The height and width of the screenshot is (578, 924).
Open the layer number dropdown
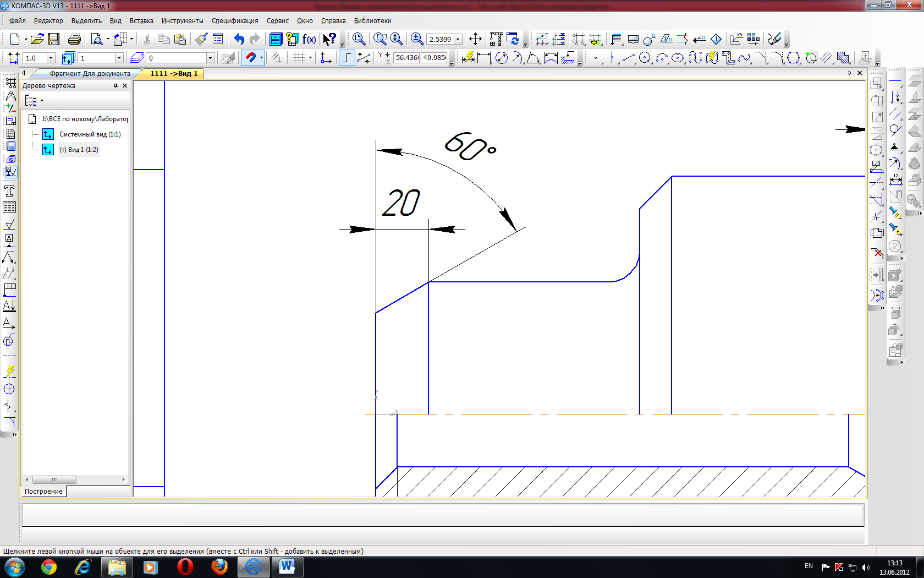click(210, 58)
